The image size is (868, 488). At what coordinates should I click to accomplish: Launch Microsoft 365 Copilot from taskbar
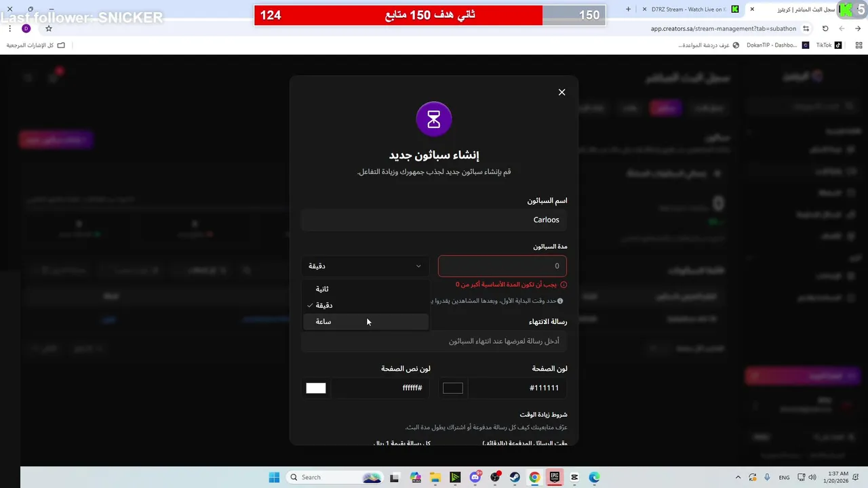(415, 477)
